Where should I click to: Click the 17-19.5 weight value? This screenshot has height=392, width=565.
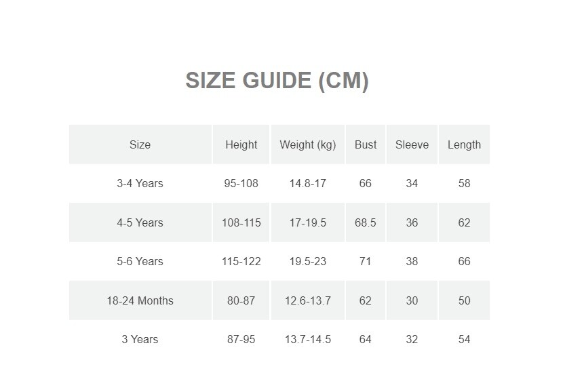[307, 222]
